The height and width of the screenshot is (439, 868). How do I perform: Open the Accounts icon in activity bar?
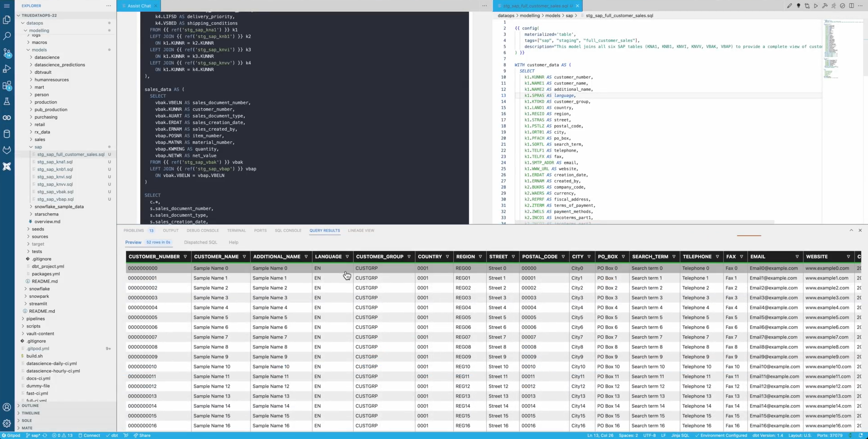click(7, 407)
